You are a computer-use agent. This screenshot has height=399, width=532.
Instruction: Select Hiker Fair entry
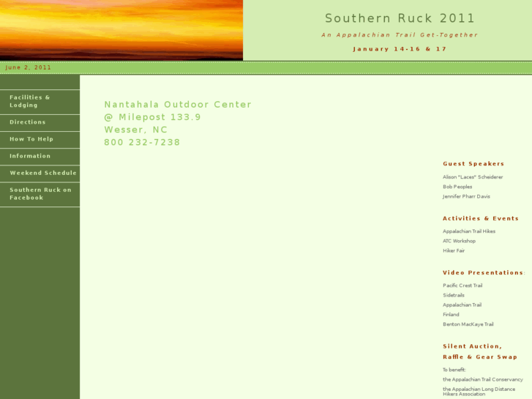[x=454, y=250]
